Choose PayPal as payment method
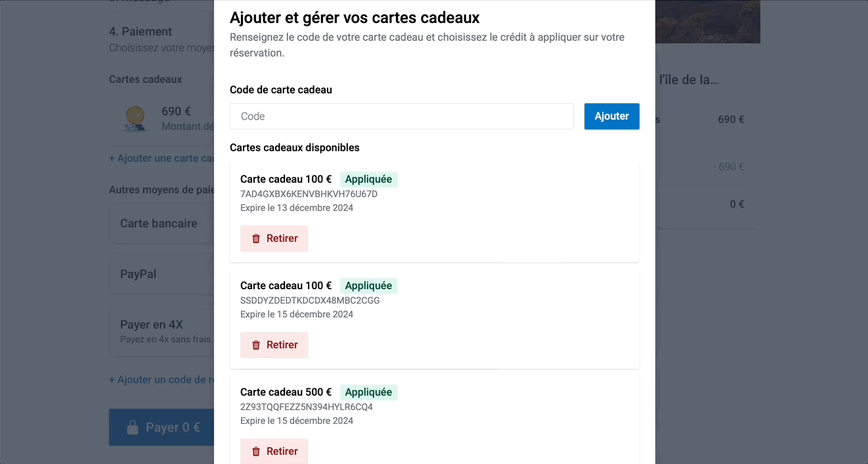Screen dimensions: 868x464 pos(162,274)
